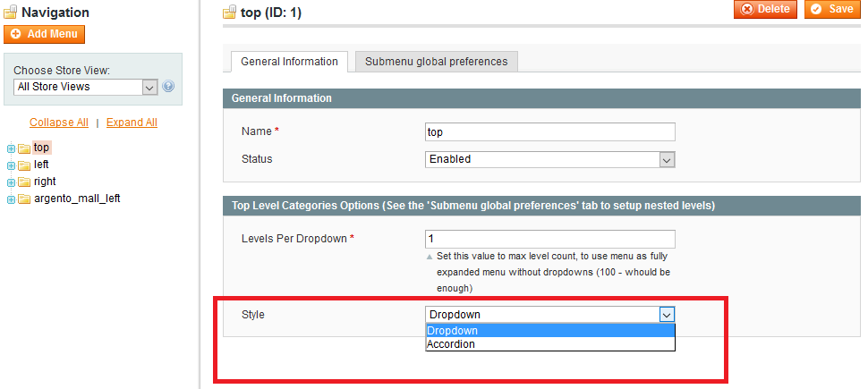Click the argento_mall_left folder icon
The width and height of the screenshot is (868, 389).
point(24,199)
